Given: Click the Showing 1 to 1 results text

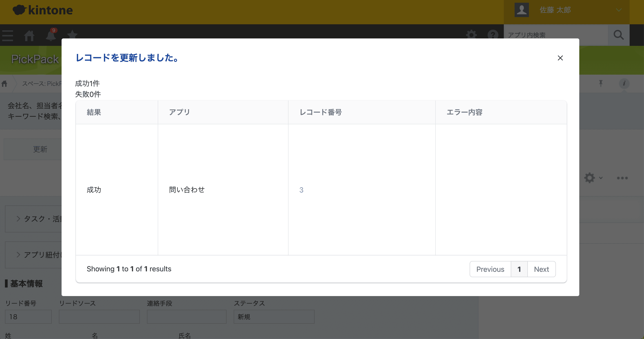Looking at the screenshot, I should coord(129,269).
